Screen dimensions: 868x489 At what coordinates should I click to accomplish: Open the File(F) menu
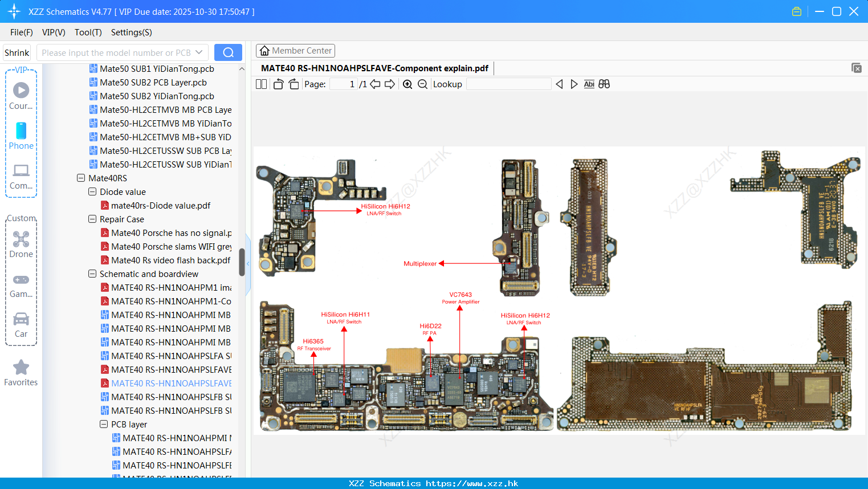(x=22, y=32)
